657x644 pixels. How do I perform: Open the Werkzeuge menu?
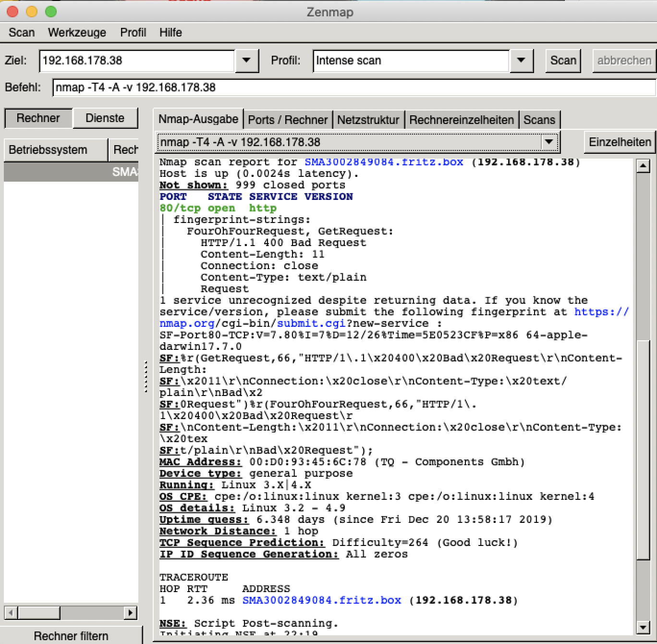click(x=77, y=33)
